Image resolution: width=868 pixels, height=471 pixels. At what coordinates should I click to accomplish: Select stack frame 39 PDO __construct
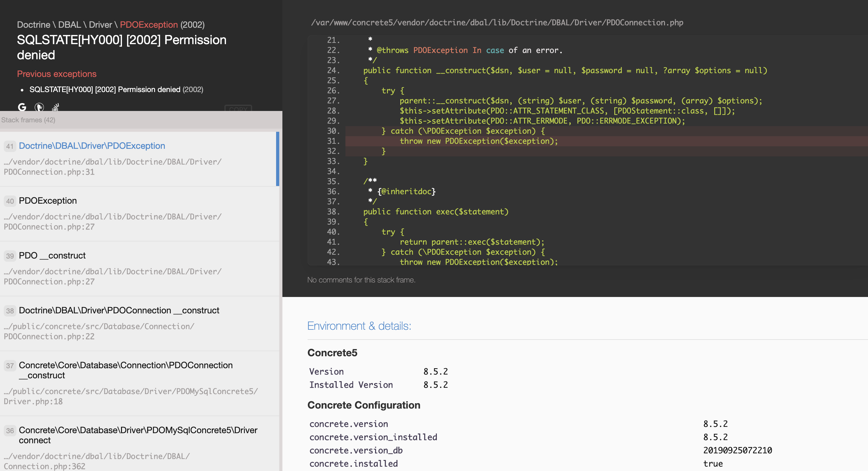coord(140,269)
